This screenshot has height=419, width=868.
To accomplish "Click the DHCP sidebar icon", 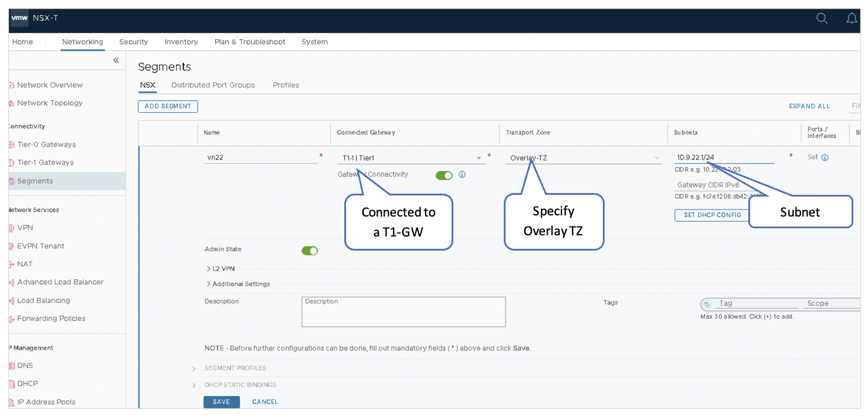I will pos(12,384).
